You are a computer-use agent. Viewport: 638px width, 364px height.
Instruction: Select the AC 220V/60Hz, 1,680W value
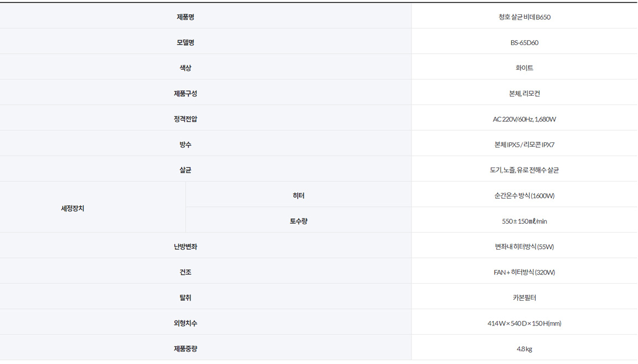pos(524,119)
